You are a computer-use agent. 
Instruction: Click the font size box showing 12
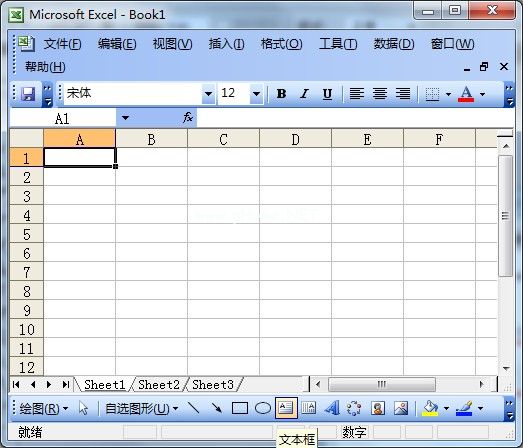coord(234,93)
